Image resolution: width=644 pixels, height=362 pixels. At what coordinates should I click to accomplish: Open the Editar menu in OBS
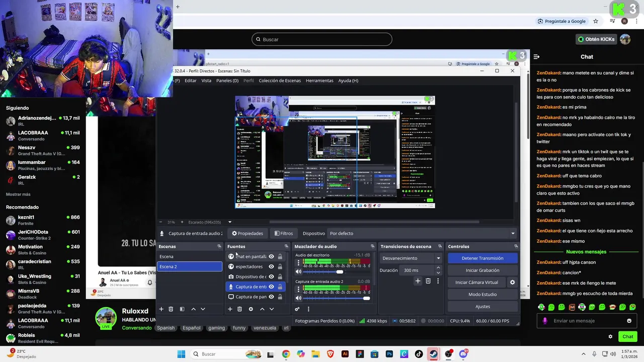click(191, 80)
